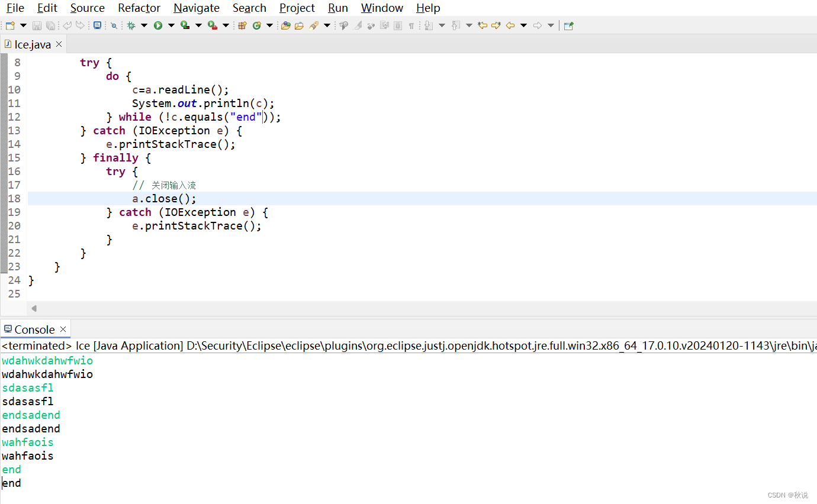Click the Forward navigation arrow
The width and height of the screenshot is (817, 504).
[538, 25]
